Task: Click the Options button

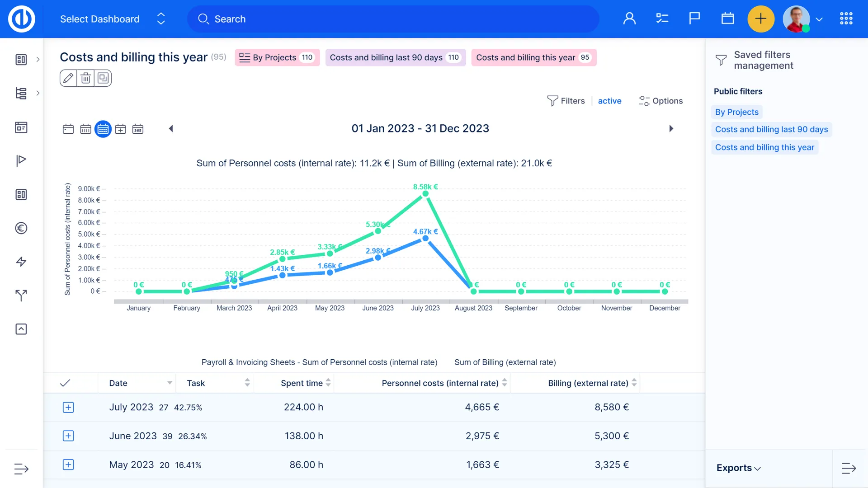Action: tap(660, 101)
